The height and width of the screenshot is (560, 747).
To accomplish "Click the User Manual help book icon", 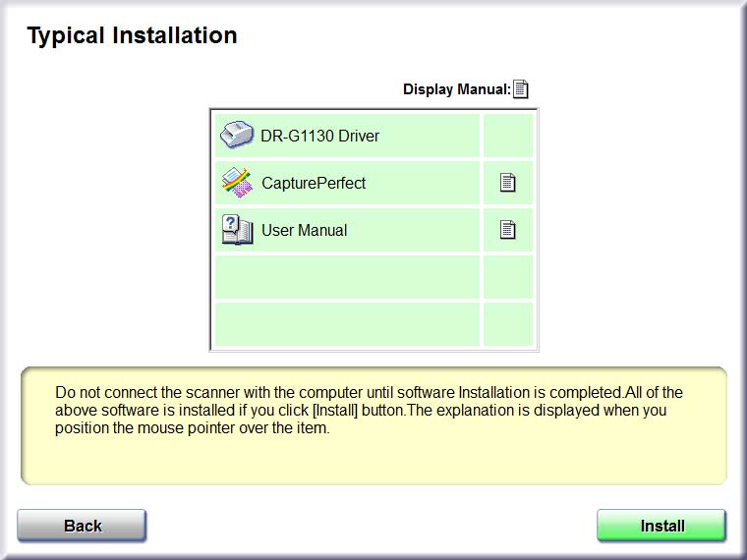I will [x=237, y=230].
